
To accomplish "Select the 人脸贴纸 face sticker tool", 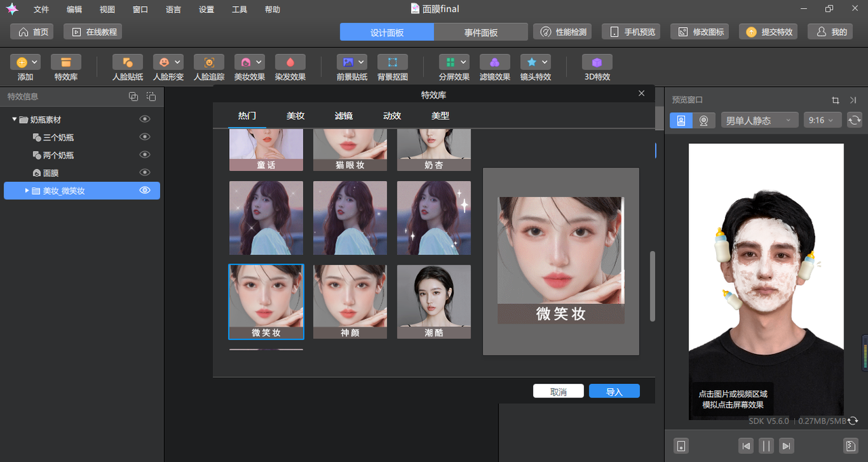I will coord(127,62).
